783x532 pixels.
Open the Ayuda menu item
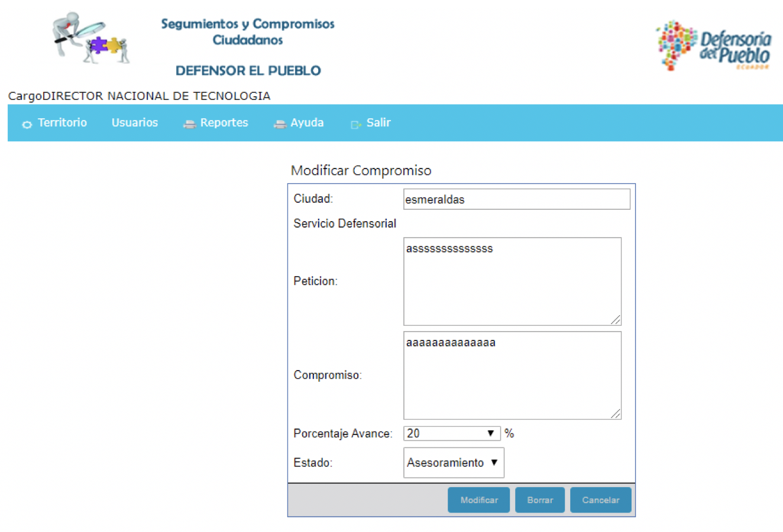tap(306, 123)
